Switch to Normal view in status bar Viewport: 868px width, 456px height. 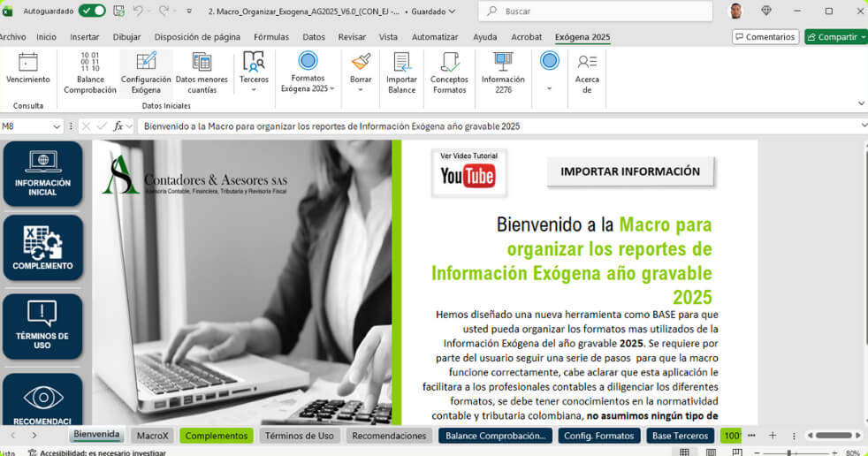point(685,452)
